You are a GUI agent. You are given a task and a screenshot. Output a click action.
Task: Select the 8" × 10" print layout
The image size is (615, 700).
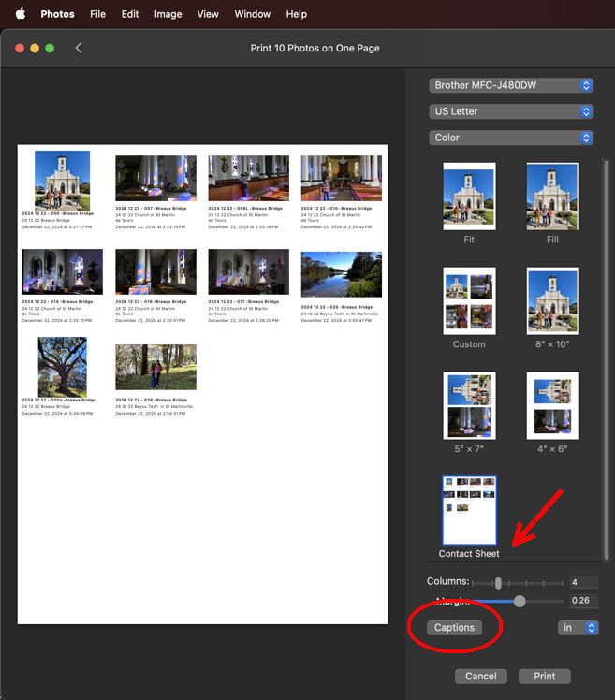[552, 301]
